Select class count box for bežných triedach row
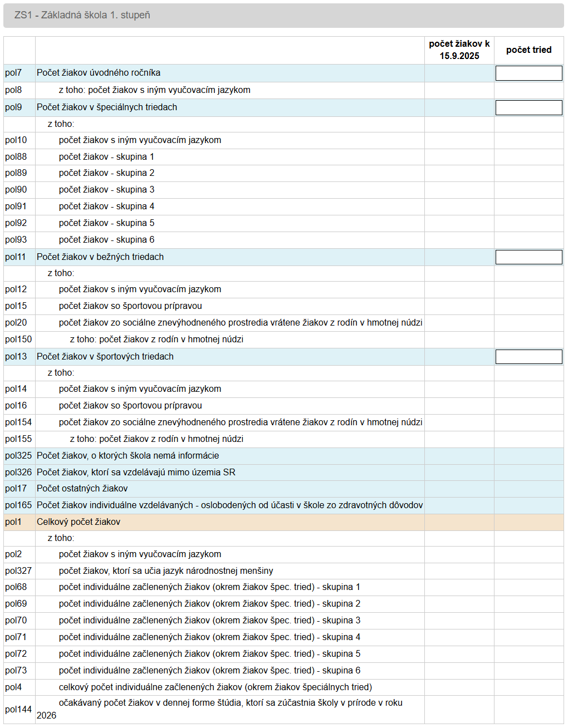Screen dimensions: 568x728 pyautogui.click(x=528, y=257)
